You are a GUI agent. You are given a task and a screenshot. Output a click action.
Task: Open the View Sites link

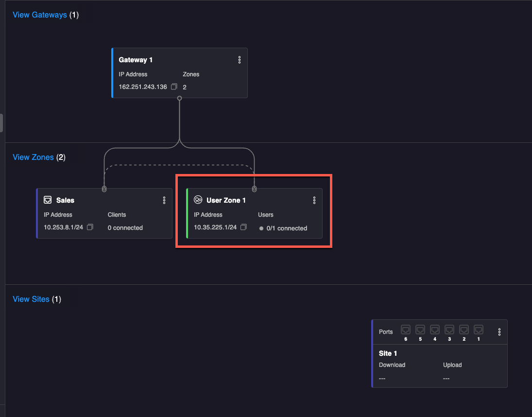tap(31, 299)
